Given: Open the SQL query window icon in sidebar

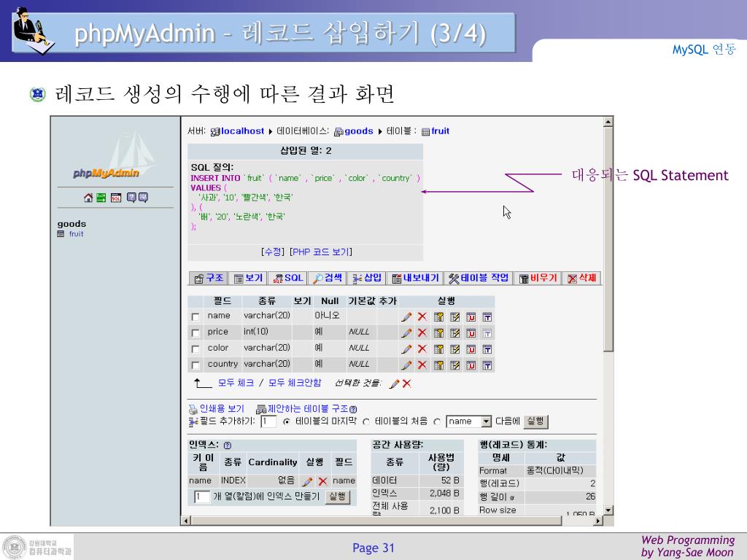Looking at the screenshot, I should click(x=116, y=198).
